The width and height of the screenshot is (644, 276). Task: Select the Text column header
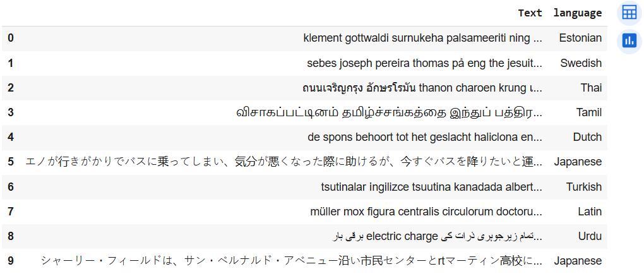[x=530, y=13]
